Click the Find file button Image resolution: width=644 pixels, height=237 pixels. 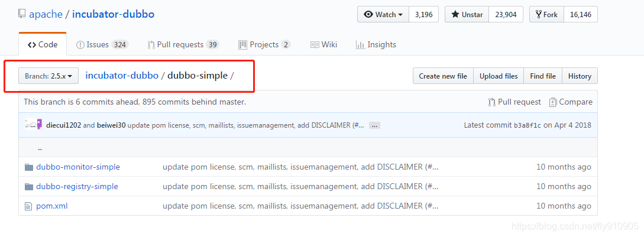coord(542,76)
